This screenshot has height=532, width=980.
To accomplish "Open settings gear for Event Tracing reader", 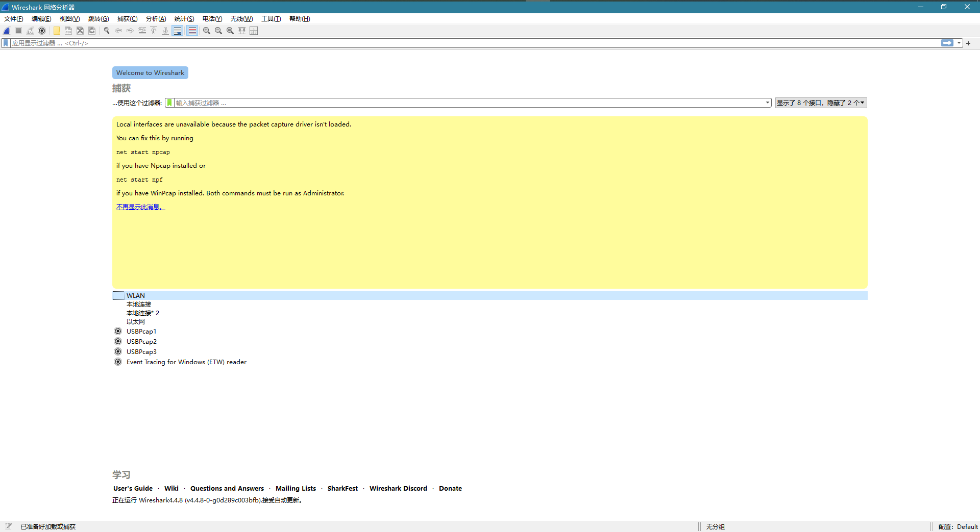I will click(118, 362).
